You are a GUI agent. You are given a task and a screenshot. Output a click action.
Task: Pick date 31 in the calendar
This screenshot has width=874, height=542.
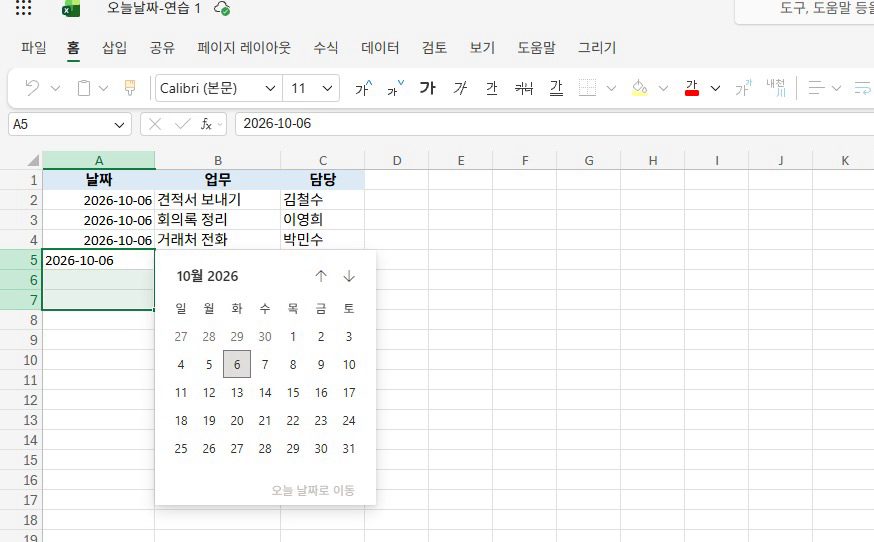click(349, 448)
